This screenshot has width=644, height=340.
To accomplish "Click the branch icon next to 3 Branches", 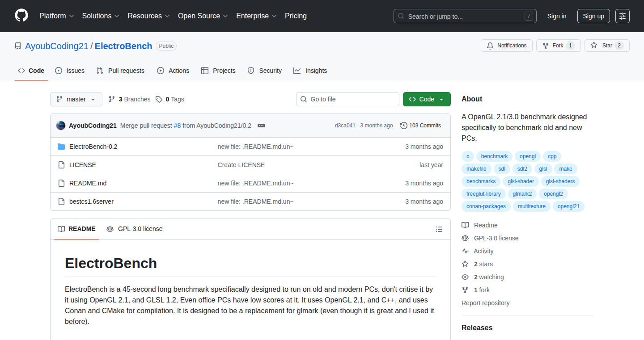I will [112, 99].
